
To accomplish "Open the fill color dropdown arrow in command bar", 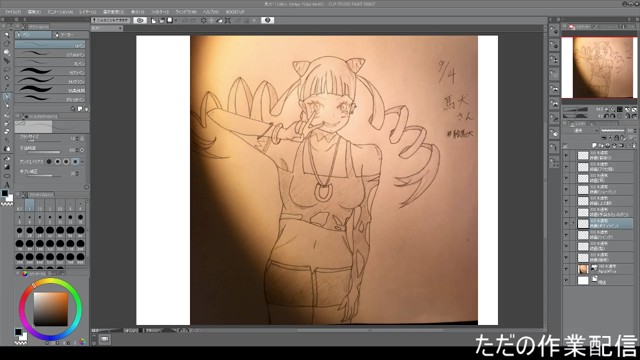I will tap(176, 20).
